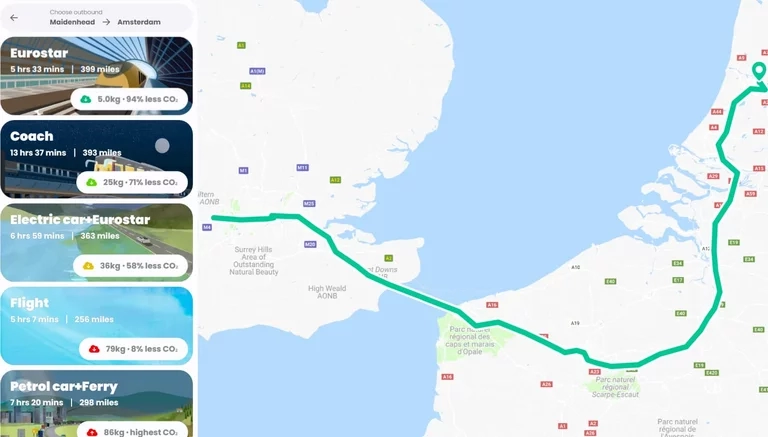Click the red cloud icon on Petrol car badge

point(92,432)
